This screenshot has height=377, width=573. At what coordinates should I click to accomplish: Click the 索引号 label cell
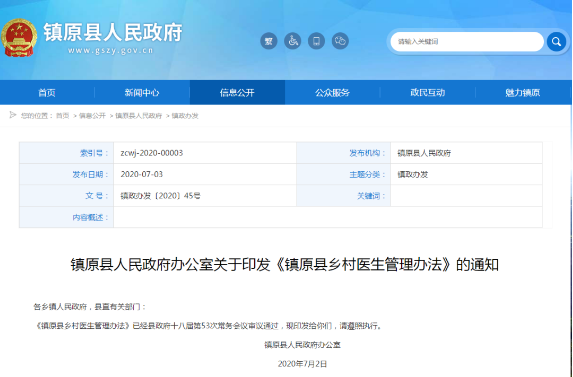[67, 153]
